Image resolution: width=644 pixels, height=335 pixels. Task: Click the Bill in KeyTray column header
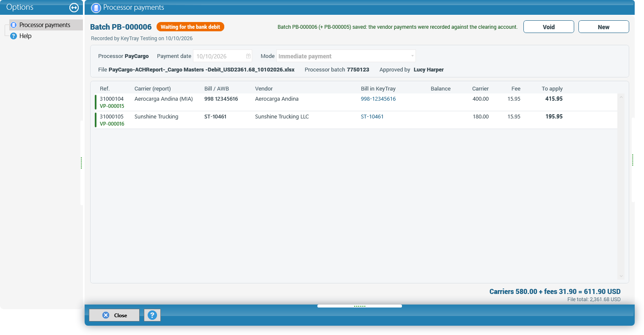(x=378, y=89)
